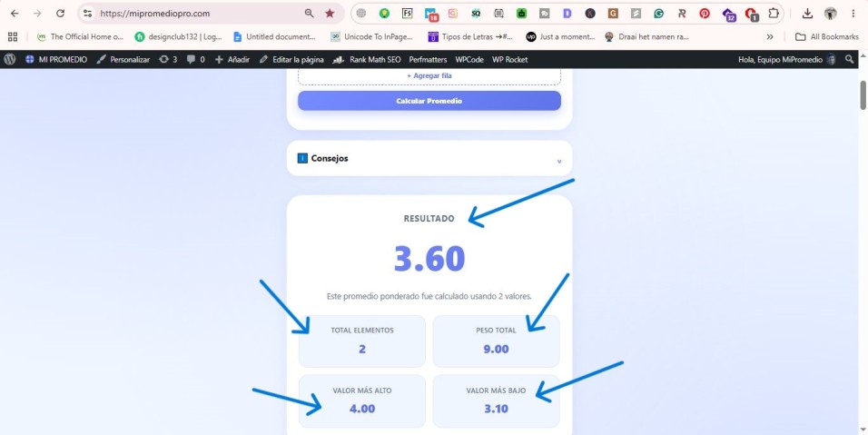Click the 3.60 result value

429,259
